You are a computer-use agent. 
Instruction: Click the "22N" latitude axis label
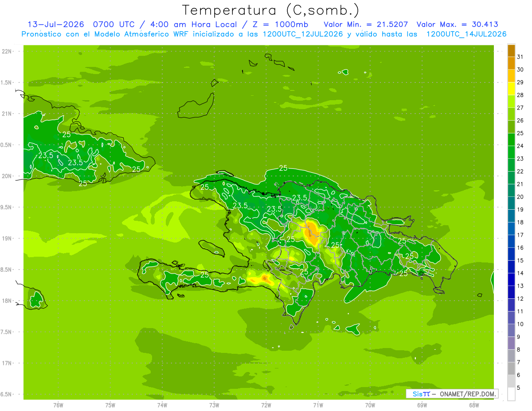tap(7, 51)
